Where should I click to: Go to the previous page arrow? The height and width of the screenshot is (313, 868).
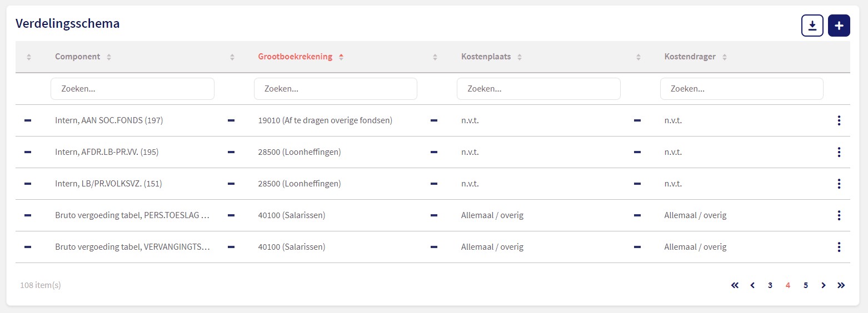pos(752,285)
